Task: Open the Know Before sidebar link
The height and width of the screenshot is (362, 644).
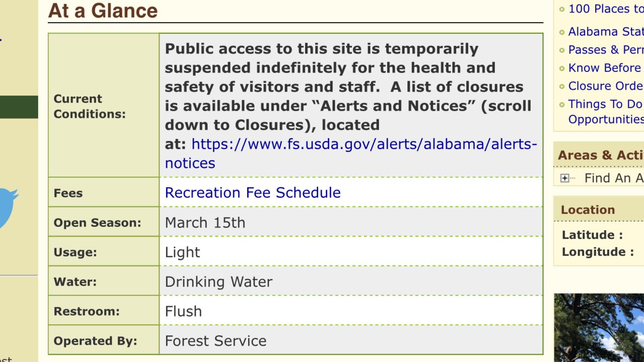Action: [606, 67]
